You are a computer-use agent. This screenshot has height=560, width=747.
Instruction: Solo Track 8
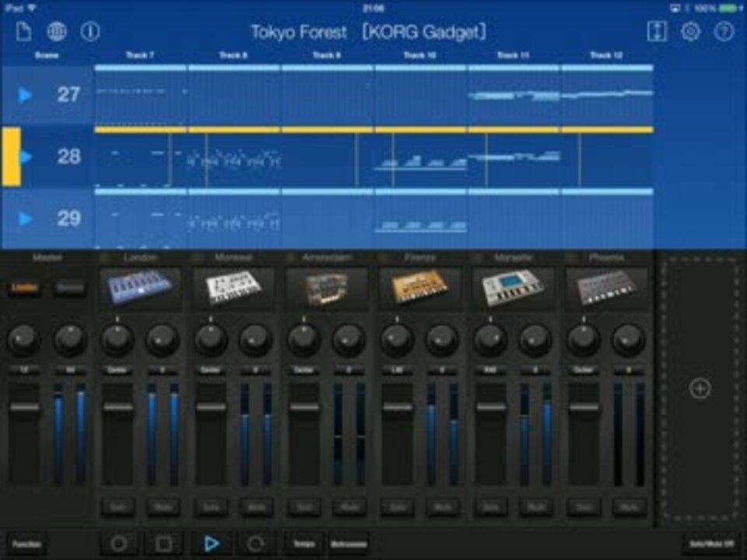click(211, 508)
